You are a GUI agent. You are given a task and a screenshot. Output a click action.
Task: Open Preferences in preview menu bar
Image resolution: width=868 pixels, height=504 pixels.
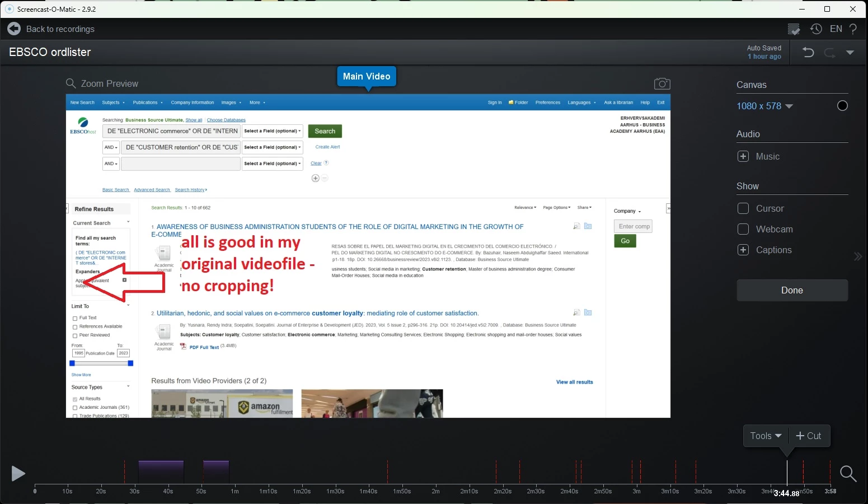(x=547, y=102)
